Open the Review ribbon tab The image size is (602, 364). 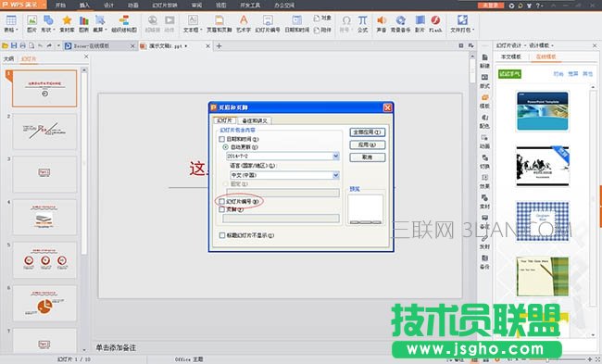point(196,5)
